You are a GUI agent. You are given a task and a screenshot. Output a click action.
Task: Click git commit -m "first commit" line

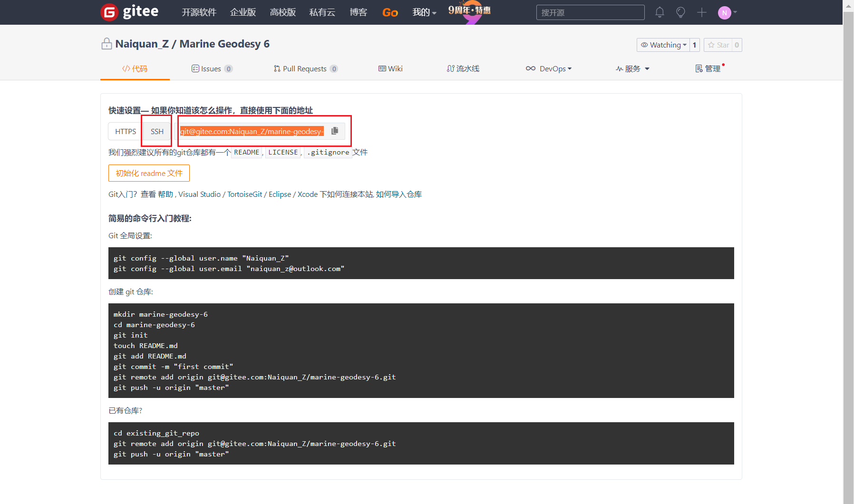(x=174, y=367)
